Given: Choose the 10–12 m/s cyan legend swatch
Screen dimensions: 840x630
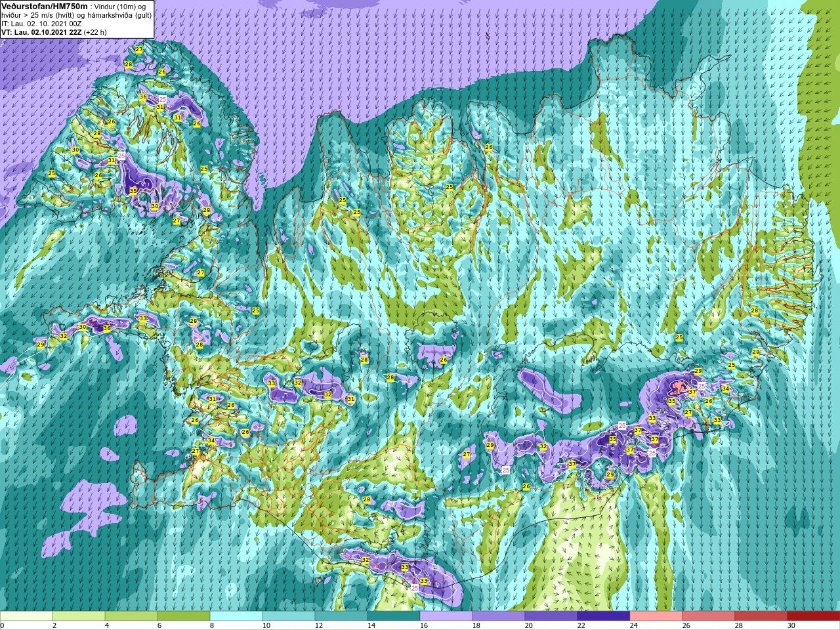Looking at the screenshot, I should pos(289,616).
